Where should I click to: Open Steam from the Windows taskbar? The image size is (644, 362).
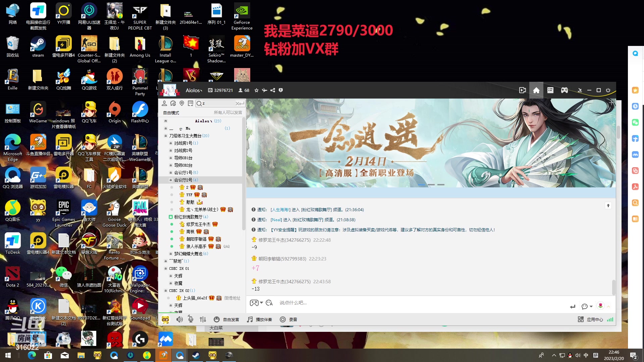196,355
